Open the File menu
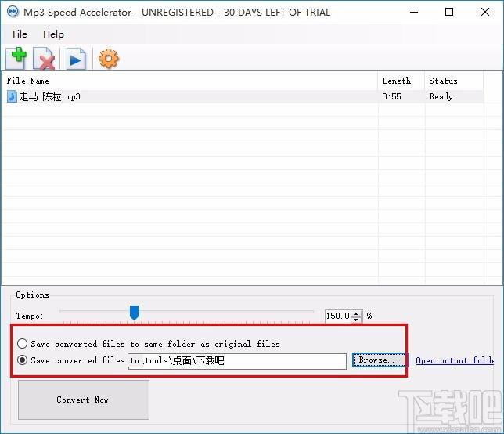This screenshot has height=434, width=504. click(x=20, y=34)
